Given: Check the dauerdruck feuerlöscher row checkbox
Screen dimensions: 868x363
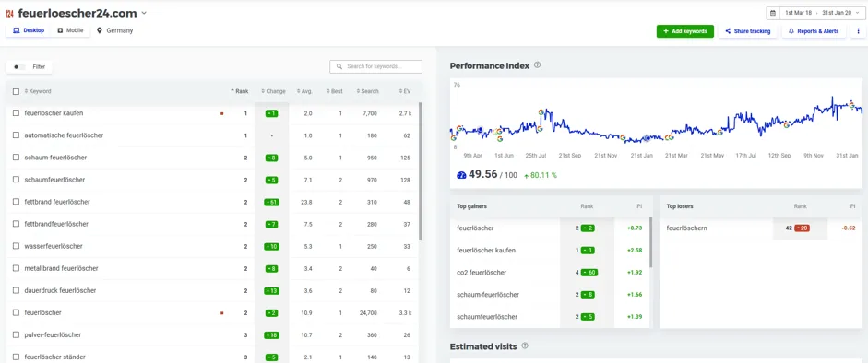Looking at the screenshot, I should coord(16,290).
